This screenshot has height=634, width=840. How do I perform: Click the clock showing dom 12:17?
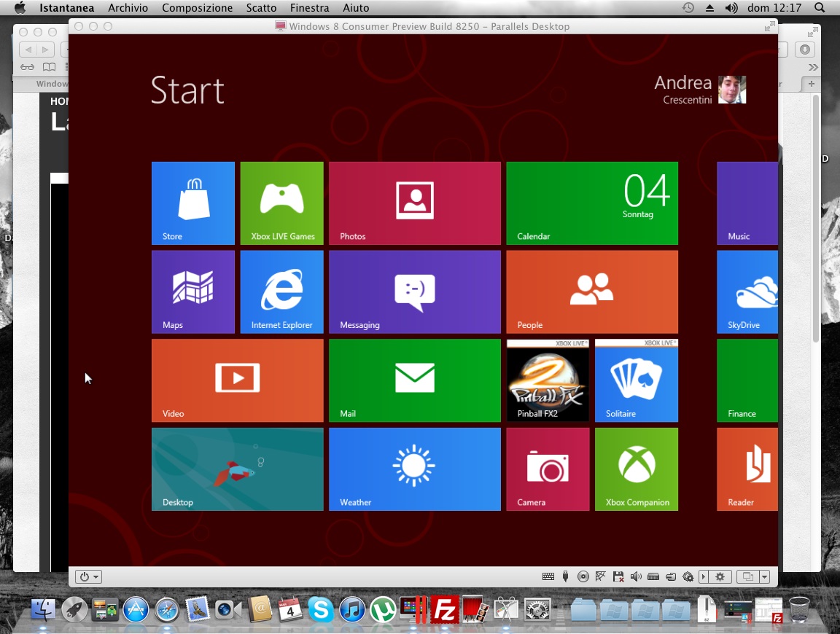(x=774, y=7)
